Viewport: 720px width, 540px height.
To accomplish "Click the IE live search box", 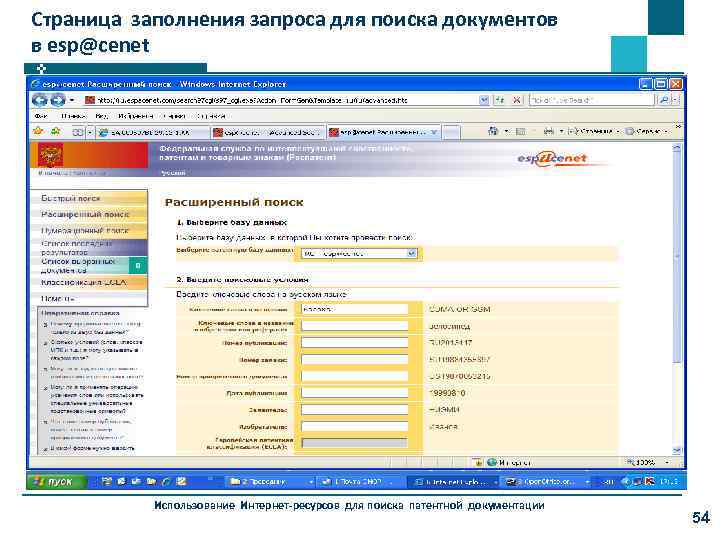I will tap(591, 100).
